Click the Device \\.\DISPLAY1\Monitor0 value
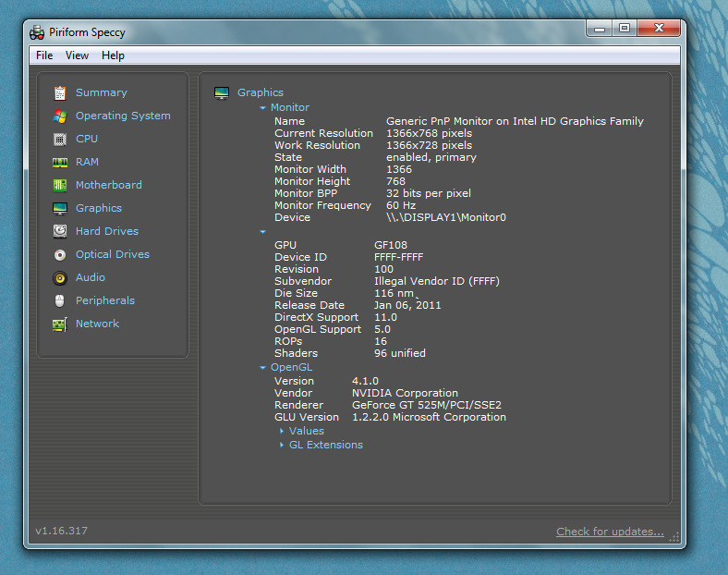This screenshot has width=728, height=575. pos(446,217)
